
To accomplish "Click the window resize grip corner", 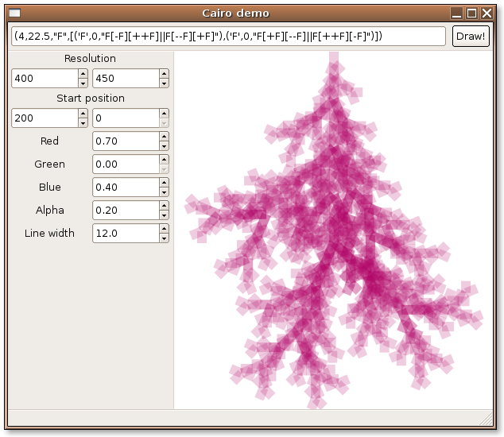I will pos(487,419).
